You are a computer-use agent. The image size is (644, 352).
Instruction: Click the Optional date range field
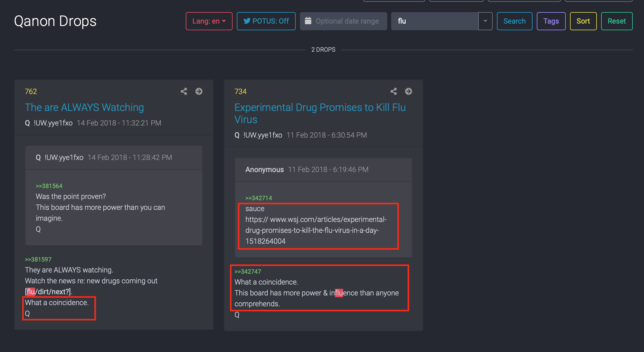tap(343, 21)
